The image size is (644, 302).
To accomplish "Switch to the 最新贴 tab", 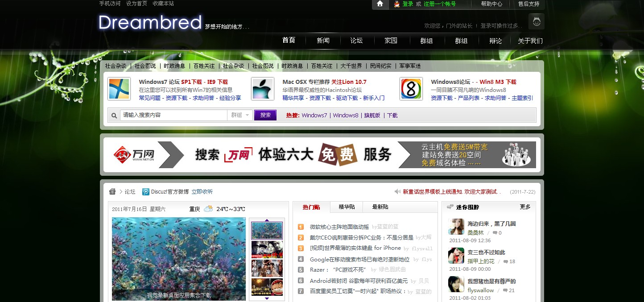I will [x=380, y=207].
